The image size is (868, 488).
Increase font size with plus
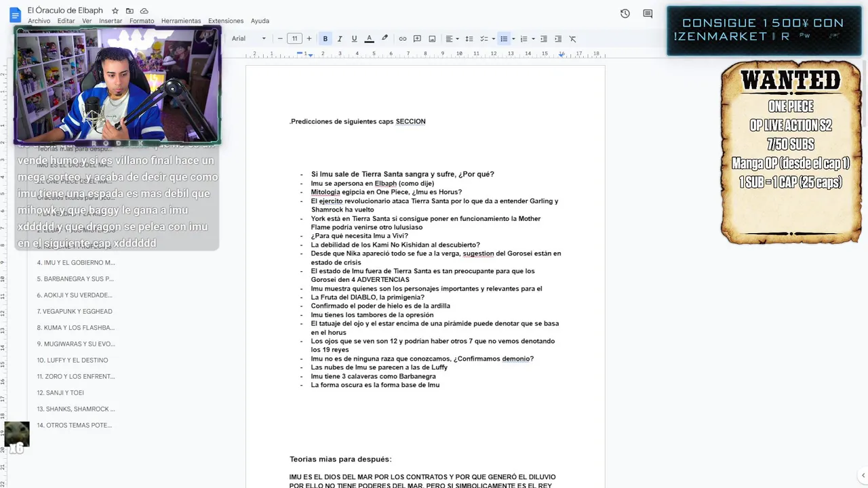click(x=309, y=39)
